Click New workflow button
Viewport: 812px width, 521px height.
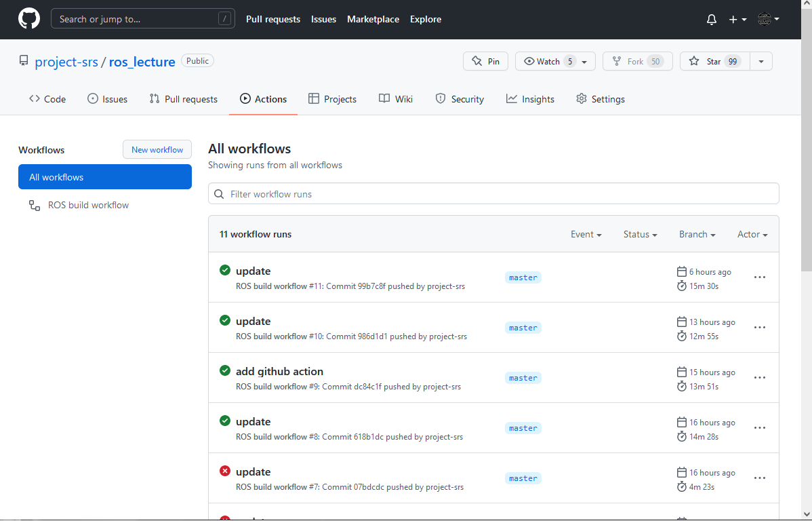coord(157,149)
